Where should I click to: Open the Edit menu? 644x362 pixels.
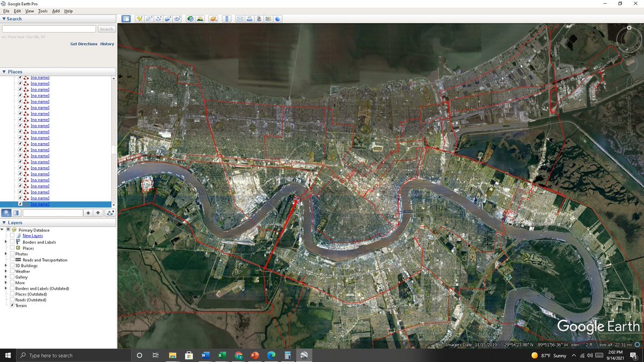pyautogui.click(x=18, y=11)
